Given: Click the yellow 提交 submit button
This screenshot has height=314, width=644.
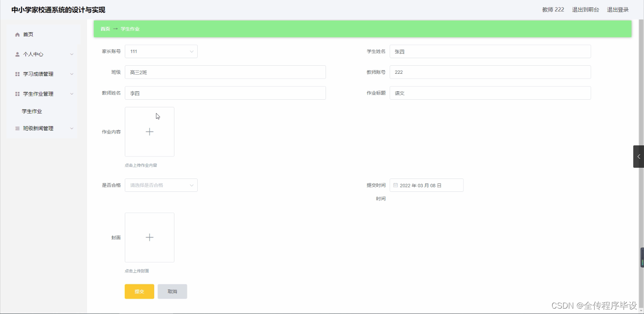Looking at the screenshot, I should (x=139, y=291).
